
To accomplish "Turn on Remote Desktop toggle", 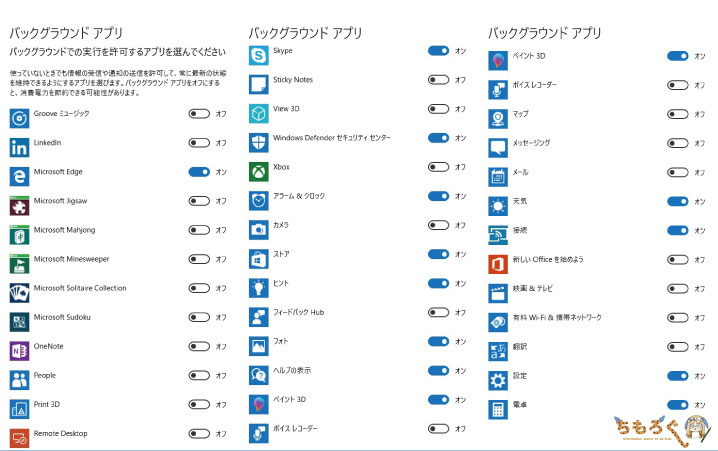I will [x=199, y=434].
